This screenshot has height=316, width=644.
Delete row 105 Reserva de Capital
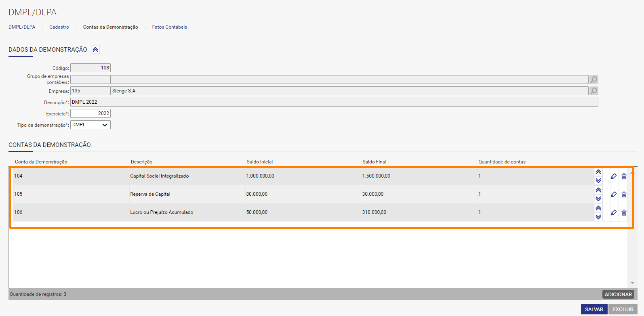pyautogui.click(x=624, y=194)
